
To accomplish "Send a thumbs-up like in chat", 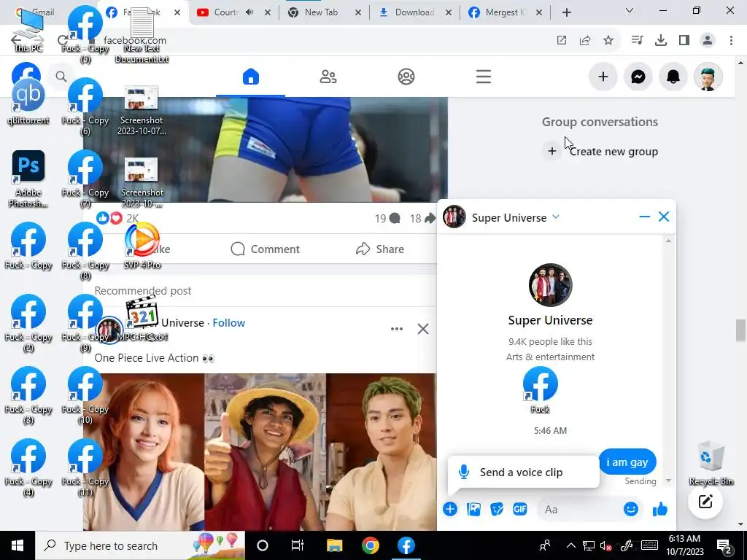I will [659, 509].
